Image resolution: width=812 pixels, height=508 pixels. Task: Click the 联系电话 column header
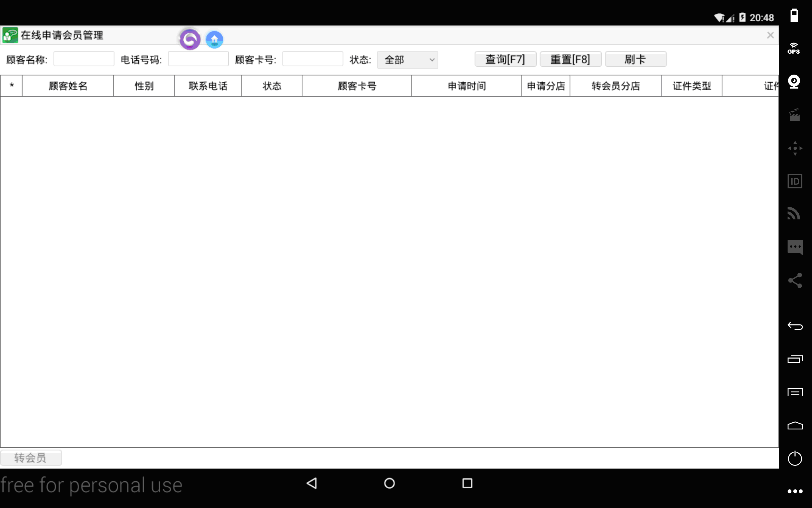(208, 86)
